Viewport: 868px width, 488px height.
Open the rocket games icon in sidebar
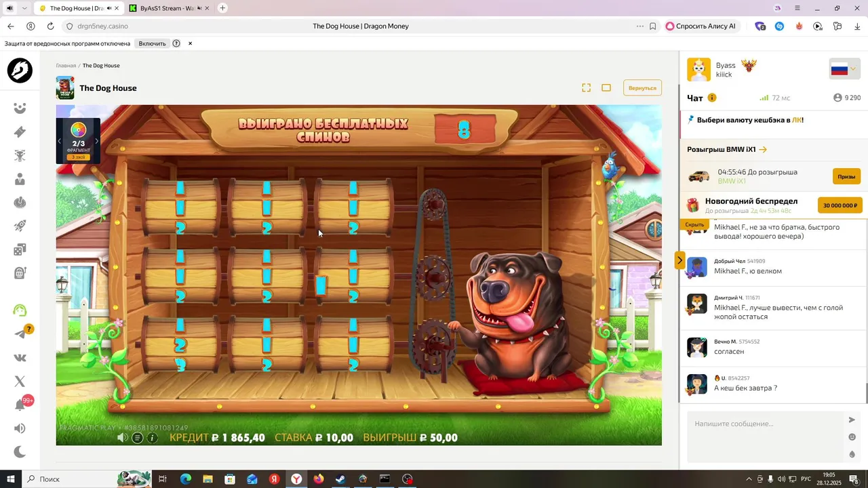coord(20,226)
